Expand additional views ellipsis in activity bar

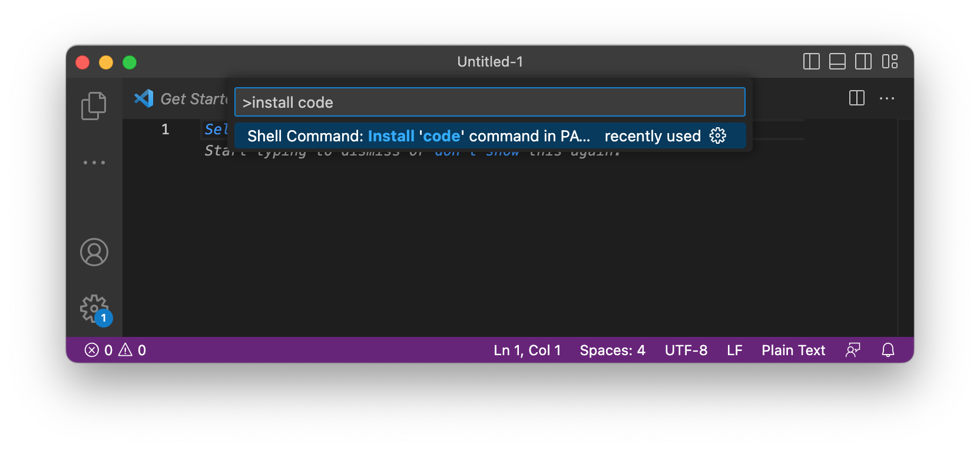(94, 162)
